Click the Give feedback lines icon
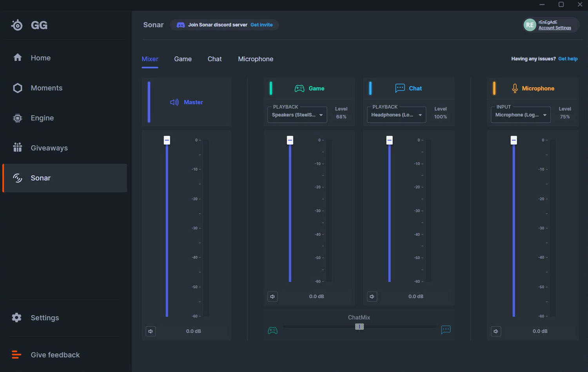 click(x=16, y=355)
